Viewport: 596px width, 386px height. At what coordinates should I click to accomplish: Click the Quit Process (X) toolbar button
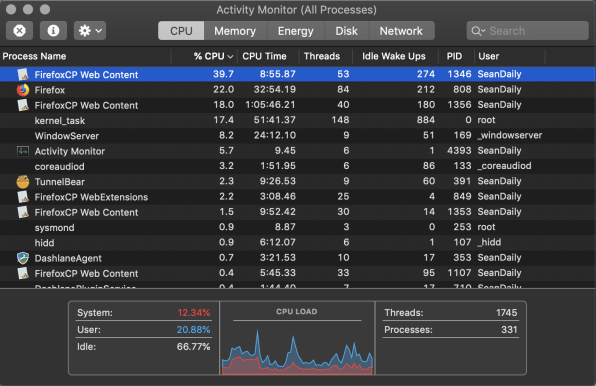click(19, 30)
